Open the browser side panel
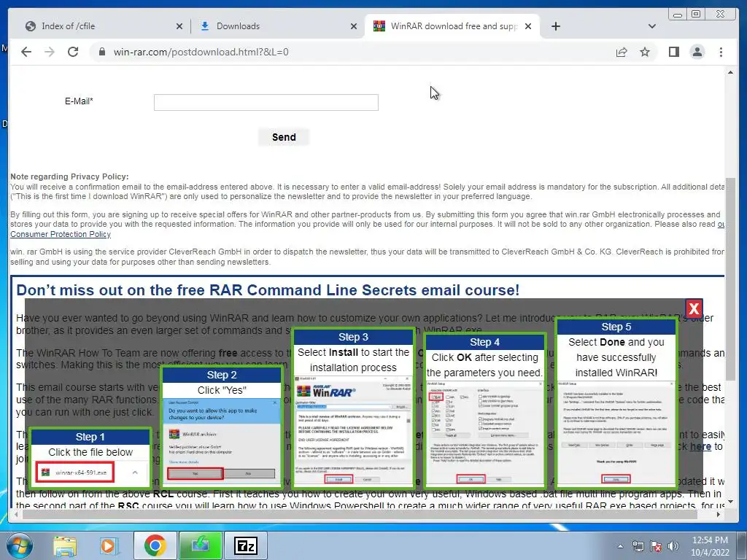This screenshot has width=747, height=560. [673, 52]
